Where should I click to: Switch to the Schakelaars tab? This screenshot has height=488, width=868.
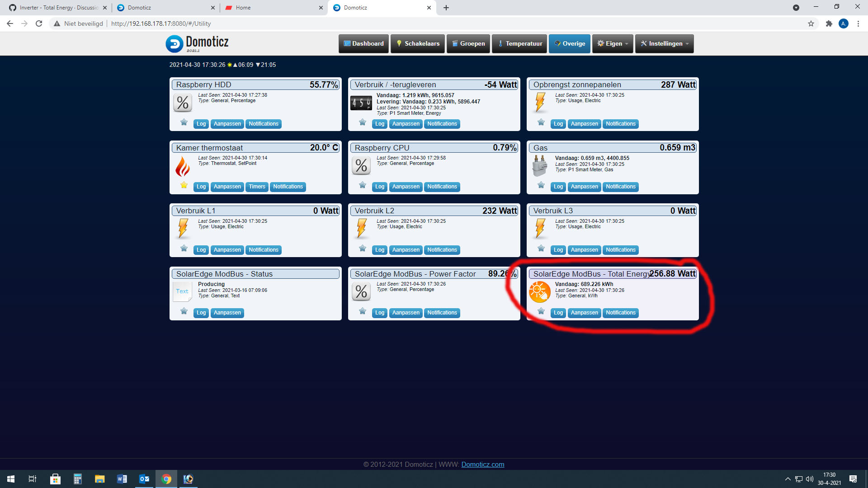(x=418, y=44)
